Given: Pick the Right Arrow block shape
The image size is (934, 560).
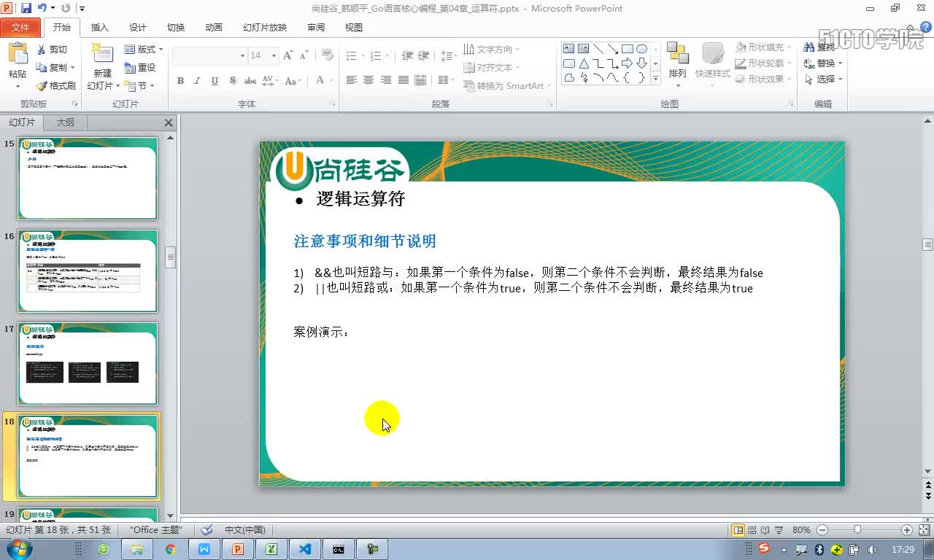Looking at the screenshot, I should click(x=628, y=63).
